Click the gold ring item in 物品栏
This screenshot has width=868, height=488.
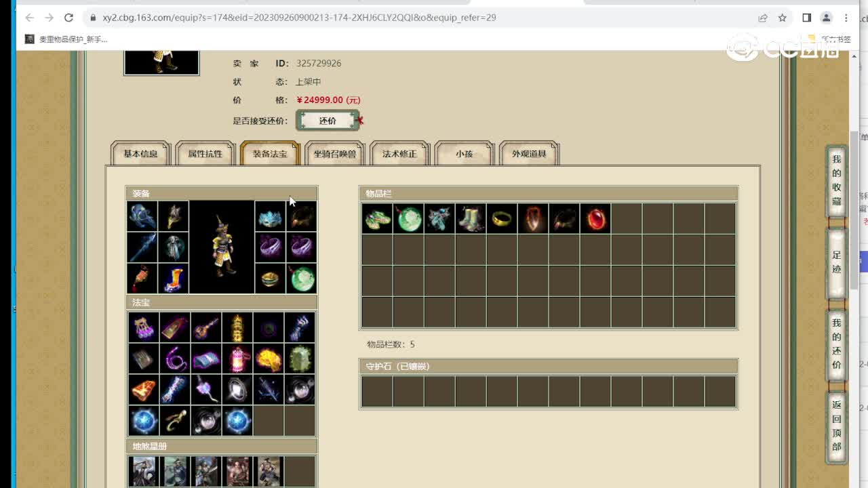pyautogui.click(x=502, y=218)
